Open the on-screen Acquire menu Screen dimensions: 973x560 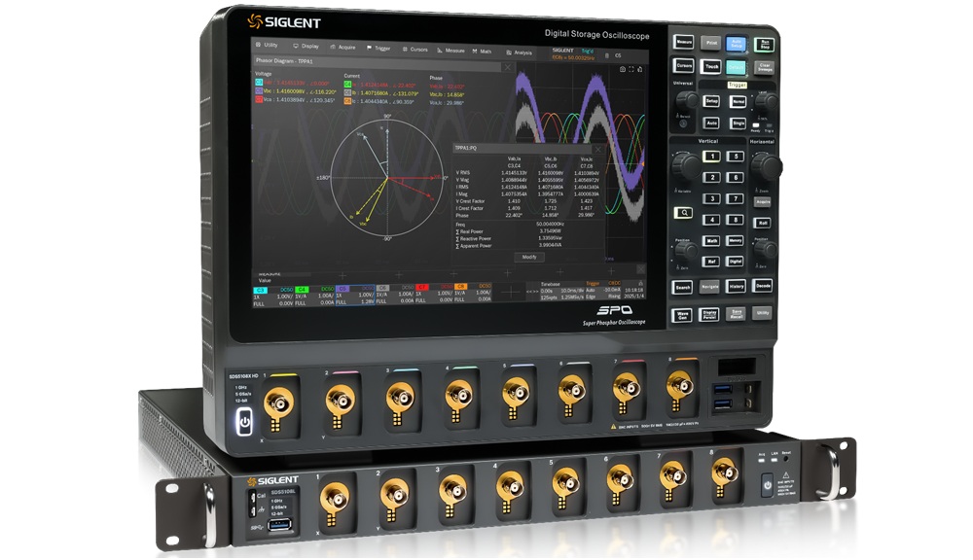point(343,47)
